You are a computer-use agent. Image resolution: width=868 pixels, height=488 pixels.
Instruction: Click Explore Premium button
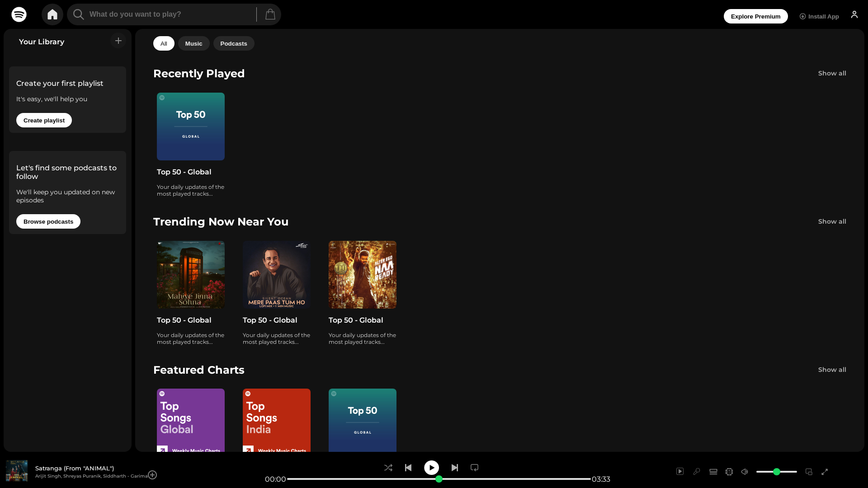tap(756, 16)
